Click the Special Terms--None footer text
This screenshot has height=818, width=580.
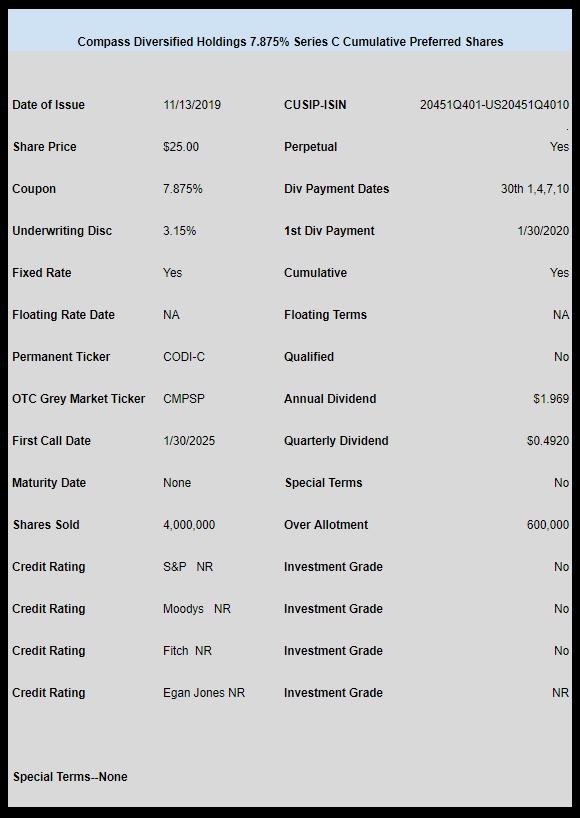(x=70, y=777)
